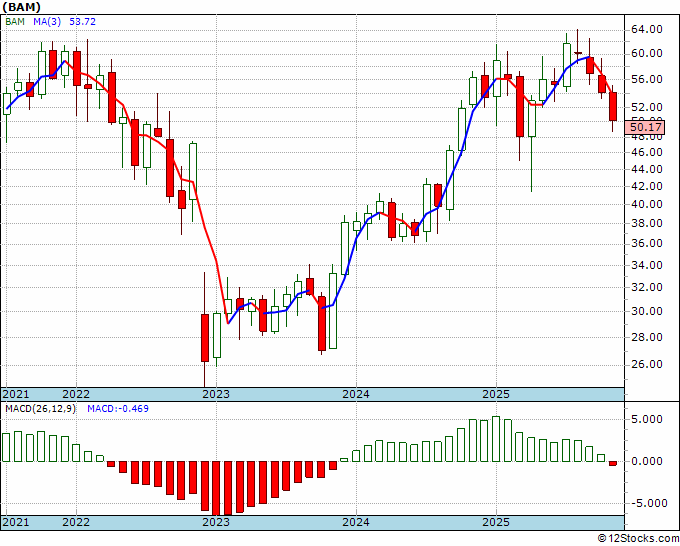Click the 2025 label on price chart axis
Screen dimensions: 680x546
[496, 394]
